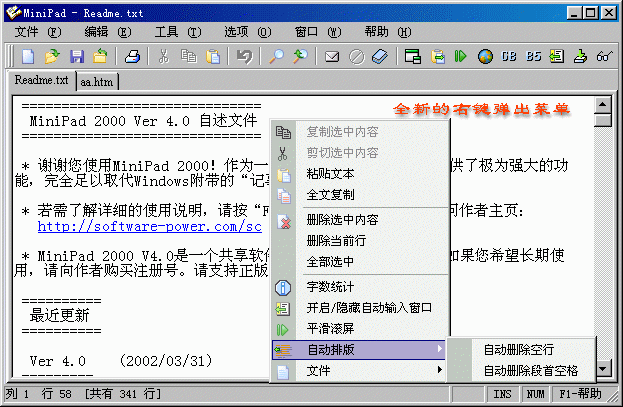
Task: Select 删除选中内容 from the context menu
Action: 360,219
